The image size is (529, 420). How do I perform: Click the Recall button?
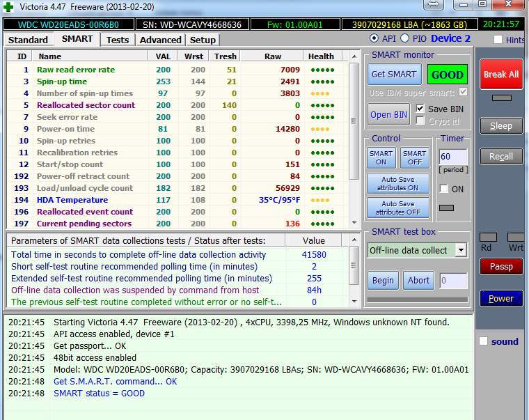pos(501,157)
